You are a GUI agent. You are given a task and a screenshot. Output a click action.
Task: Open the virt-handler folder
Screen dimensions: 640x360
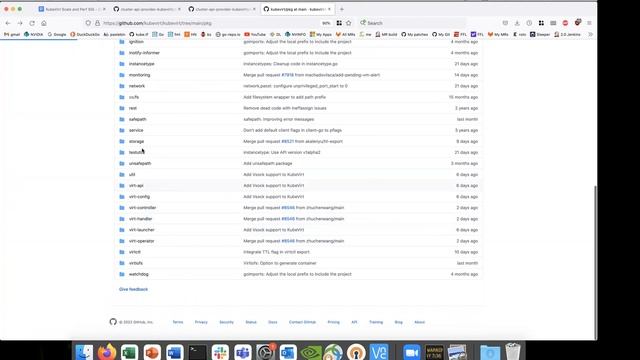[x=140, y=219]
